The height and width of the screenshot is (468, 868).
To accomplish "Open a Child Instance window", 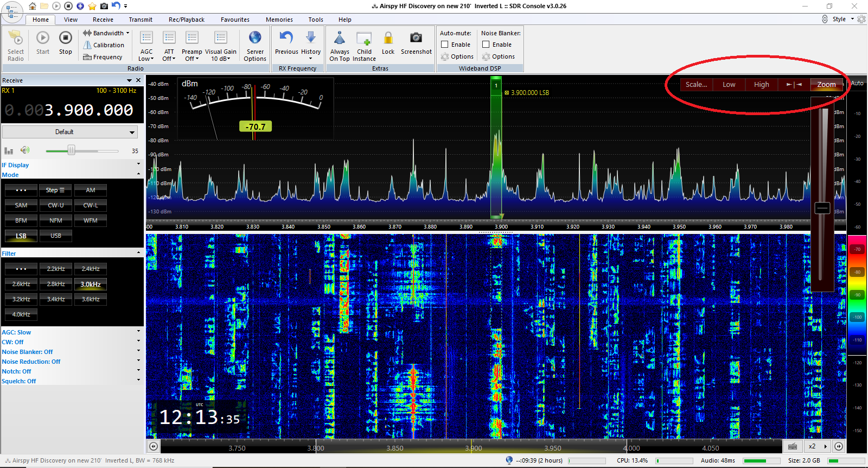I will (364, 39).
